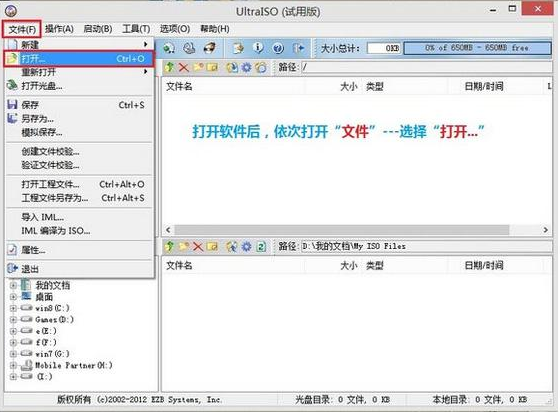The image size is (560, 412).
Task: Select 导入 IML... menu item
Action: [79, 217]
